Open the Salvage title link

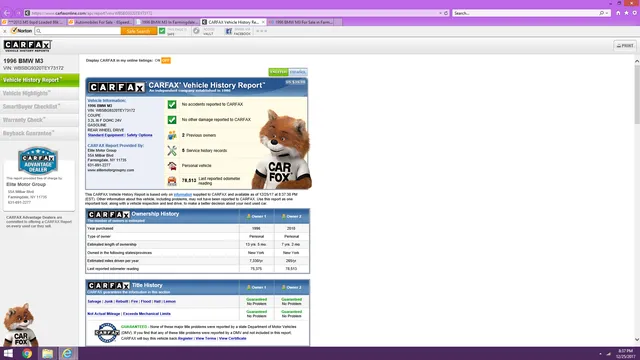click(x=94, y=302)
